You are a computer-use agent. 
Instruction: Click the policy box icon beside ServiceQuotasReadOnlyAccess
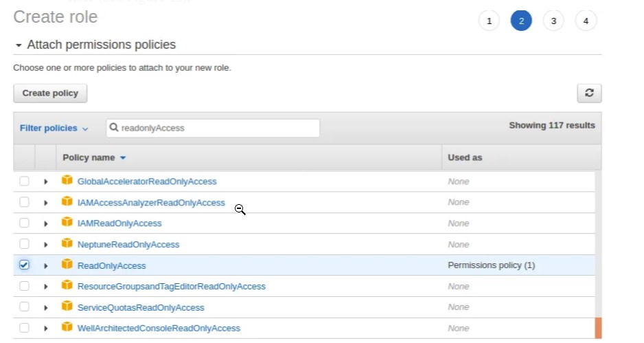(67, 307)
